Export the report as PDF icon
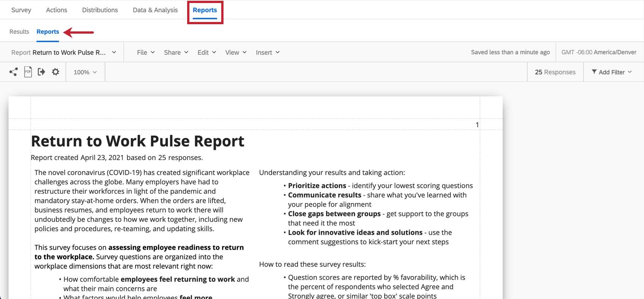Screen dimensions: 644x299 click(28, 72)
